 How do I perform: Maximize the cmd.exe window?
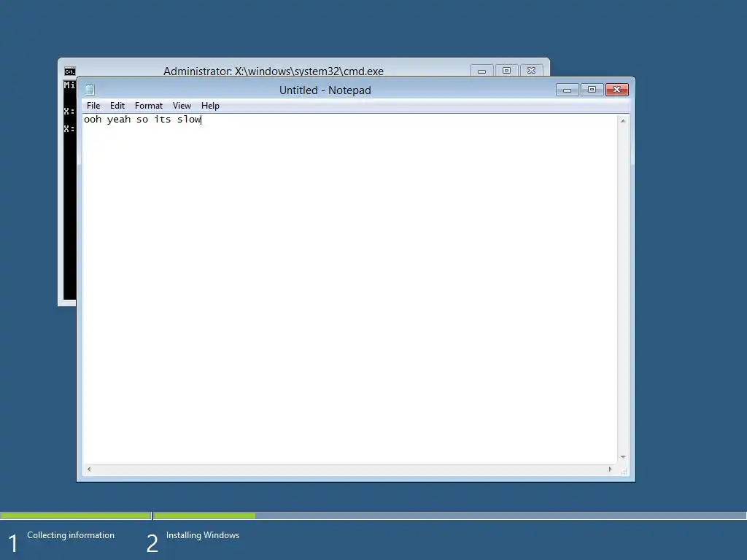506,71
